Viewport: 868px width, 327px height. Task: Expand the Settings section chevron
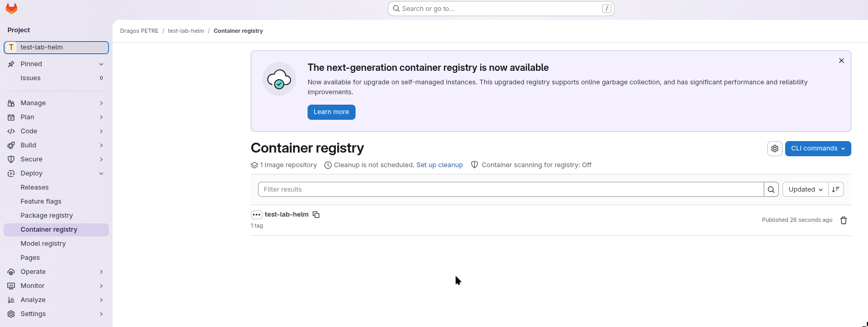click(101, 314)
